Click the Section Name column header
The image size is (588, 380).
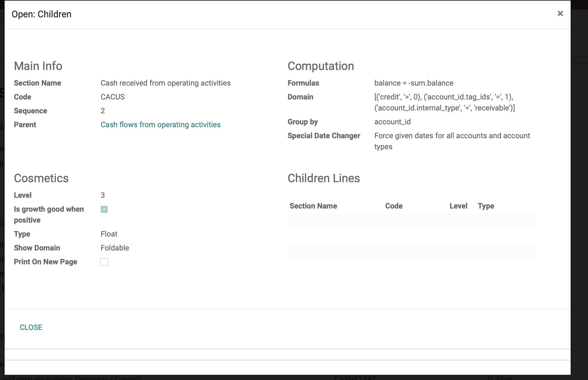click(x=313, y=206)
